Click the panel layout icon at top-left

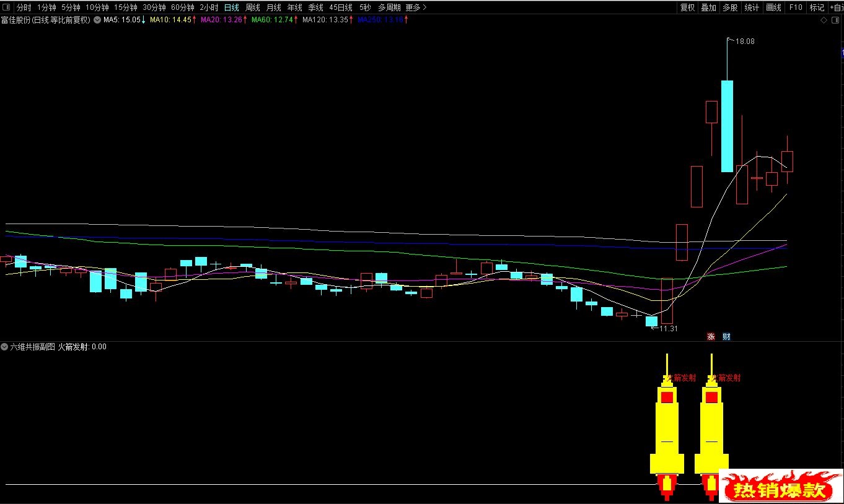click(x=6, y=7)
